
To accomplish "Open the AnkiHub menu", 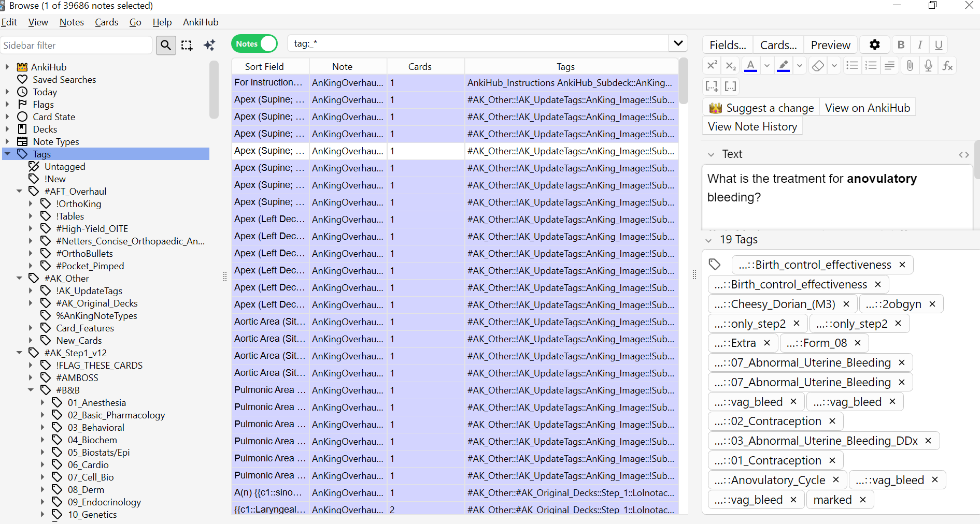I will (201, 22).
